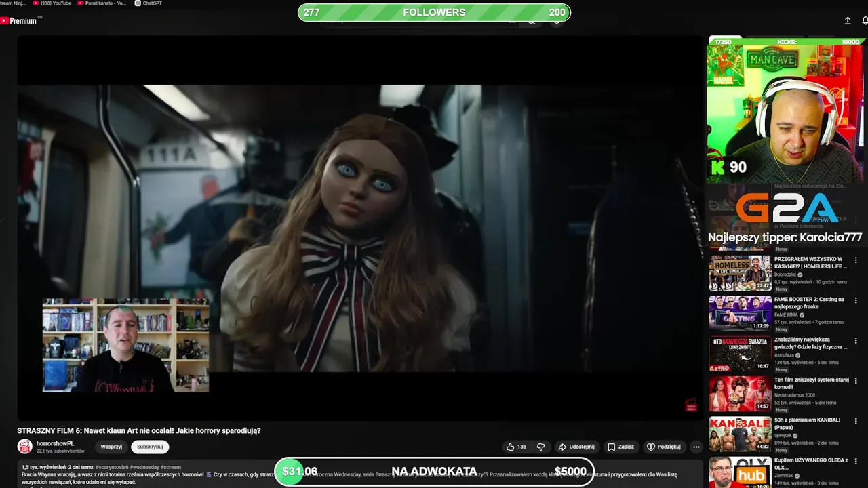Image resolution: width=868 pixels, height=488 pixels.
Task: Click the Podziękuj thanks button
Action: [663, 447]
